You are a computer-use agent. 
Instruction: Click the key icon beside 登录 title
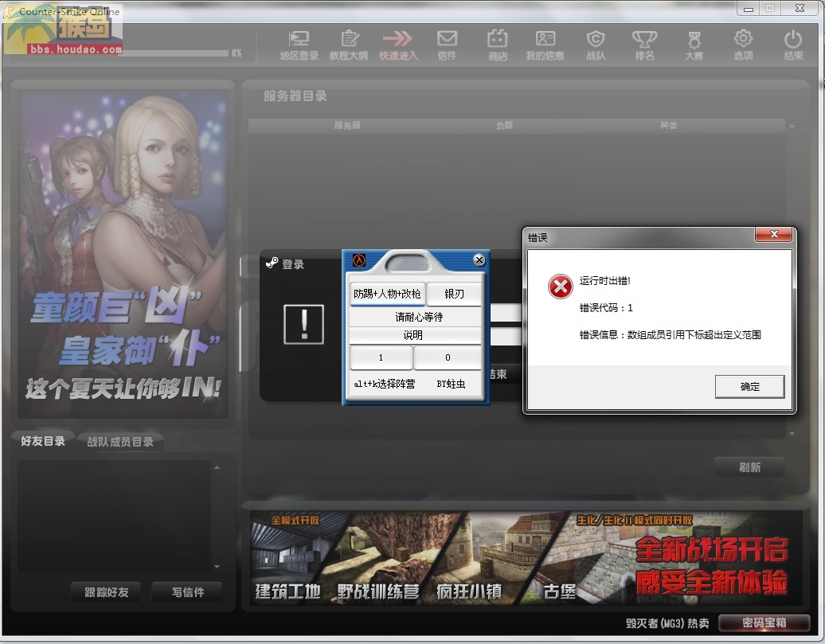pos(272,263)
